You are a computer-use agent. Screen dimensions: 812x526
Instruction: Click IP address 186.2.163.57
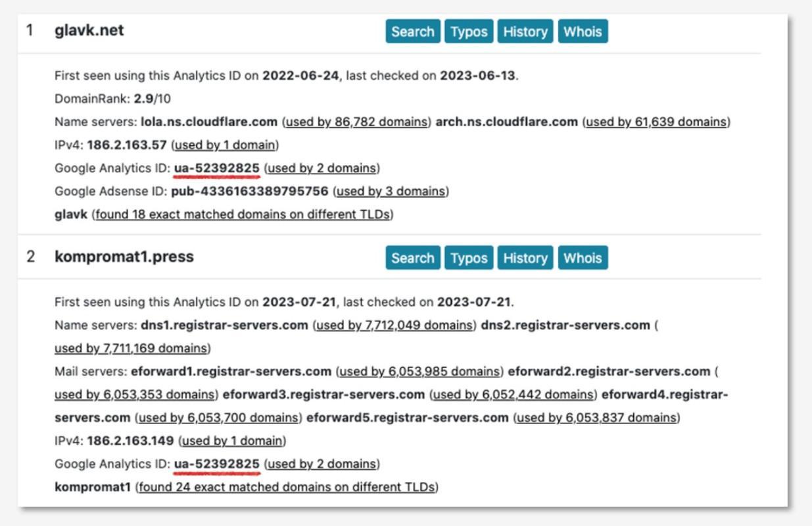pos(127,145)
